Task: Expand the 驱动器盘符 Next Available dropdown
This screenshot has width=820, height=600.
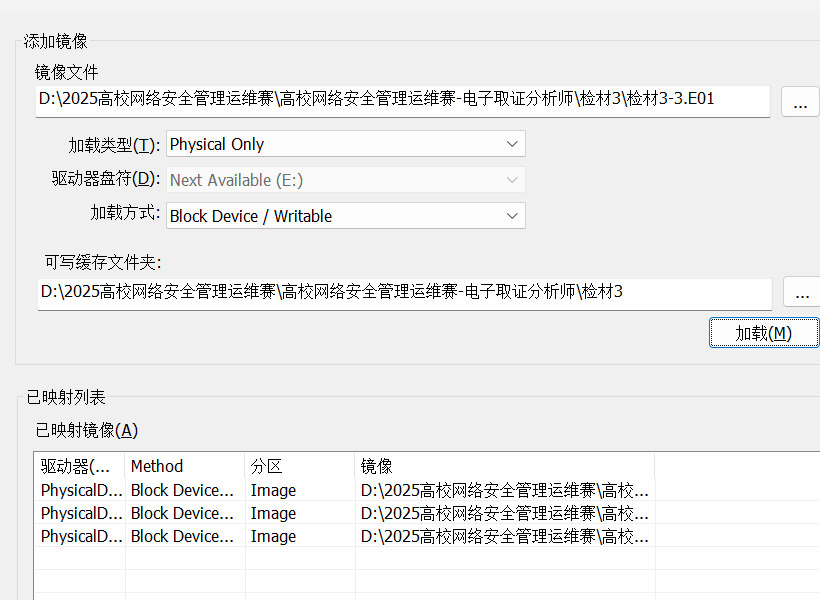Action: 346,180
